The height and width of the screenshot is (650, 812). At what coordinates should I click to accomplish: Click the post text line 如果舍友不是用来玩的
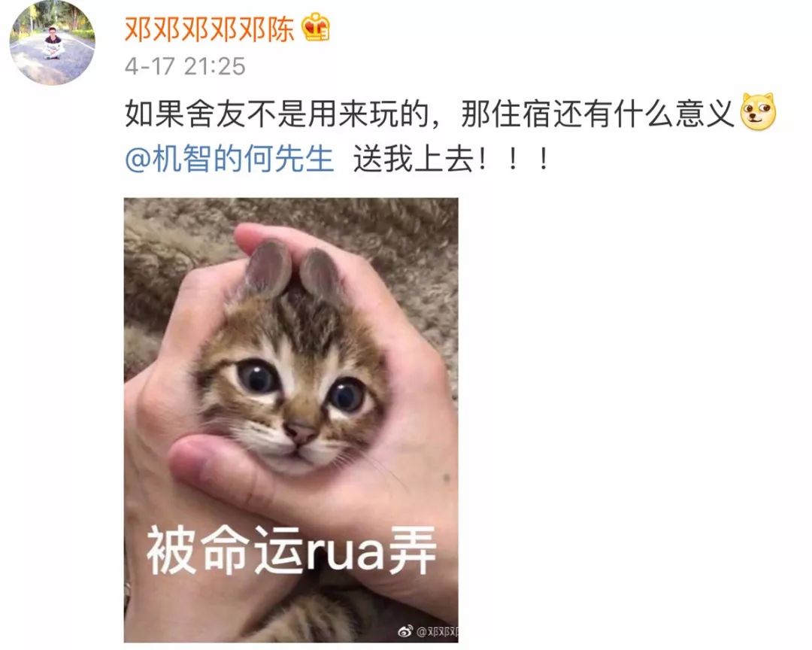click(x=277, y=113)
